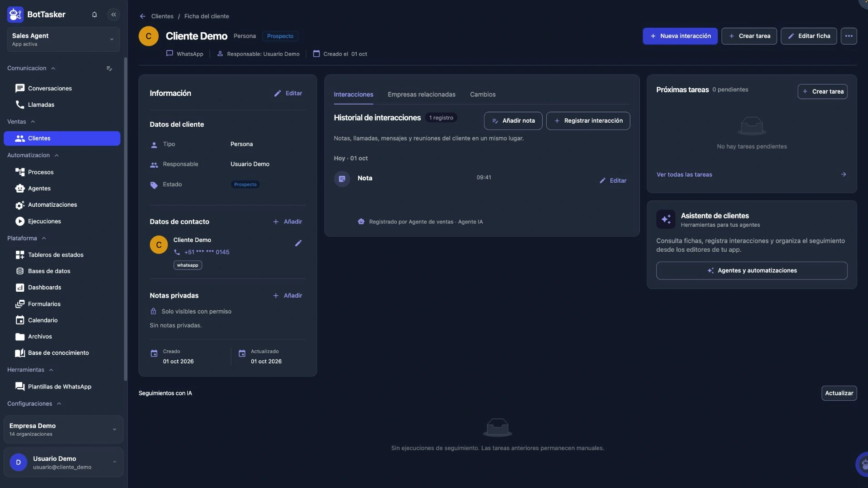Switch to the Interacciones tab

click(x=354, y=95)
